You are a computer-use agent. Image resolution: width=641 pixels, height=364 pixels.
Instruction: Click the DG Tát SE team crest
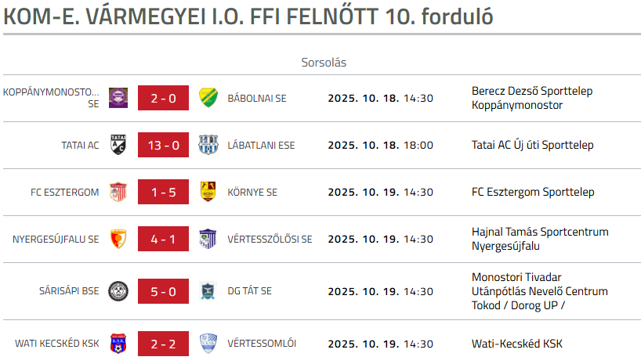pos(208,290)
